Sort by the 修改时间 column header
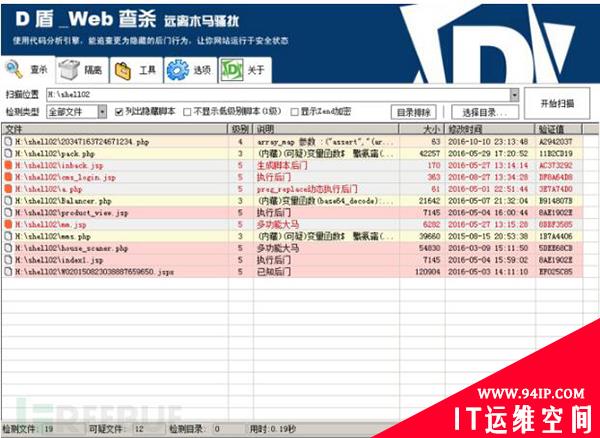This screenshot has height=438, width=600. [x=490, y=129]
